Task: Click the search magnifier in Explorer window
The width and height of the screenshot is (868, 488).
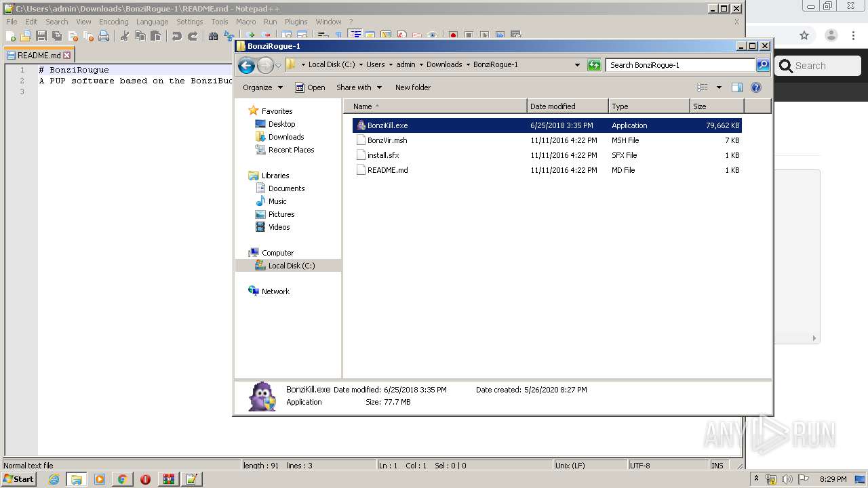Action: click(x=763, y=65)
